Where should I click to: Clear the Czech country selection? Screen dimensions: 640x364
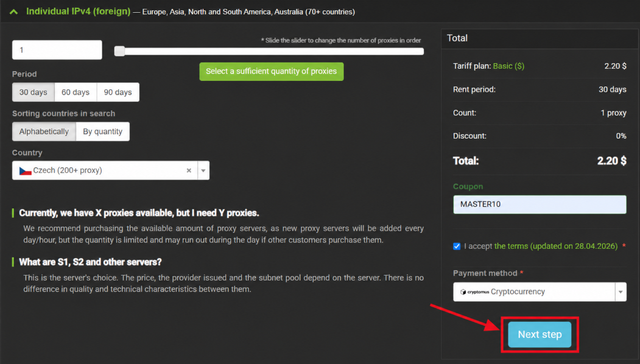[x=189, y=170]
